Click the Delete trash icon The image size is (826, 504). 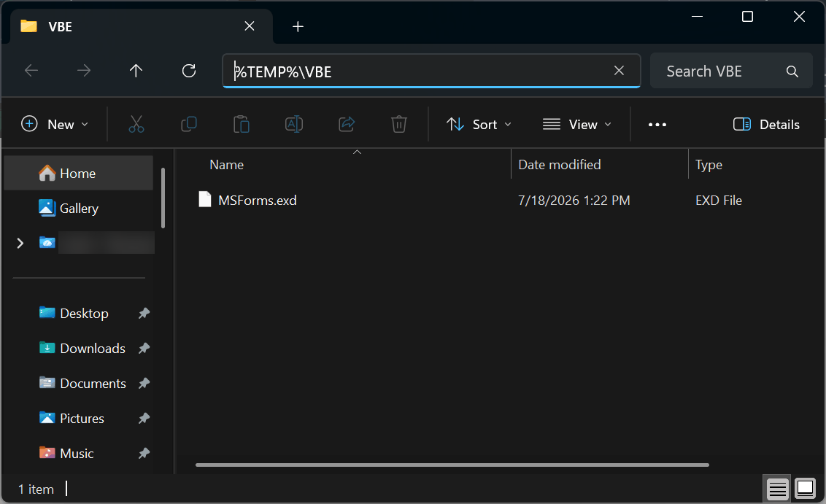click(x=399, y=124)
